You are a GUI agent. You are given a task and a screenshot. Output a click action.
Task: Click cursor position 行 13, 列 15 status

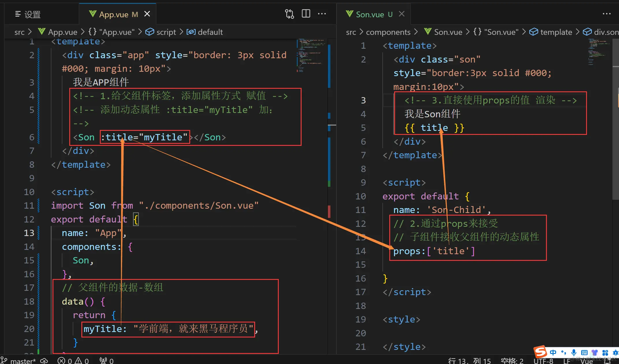coord(469,361)
